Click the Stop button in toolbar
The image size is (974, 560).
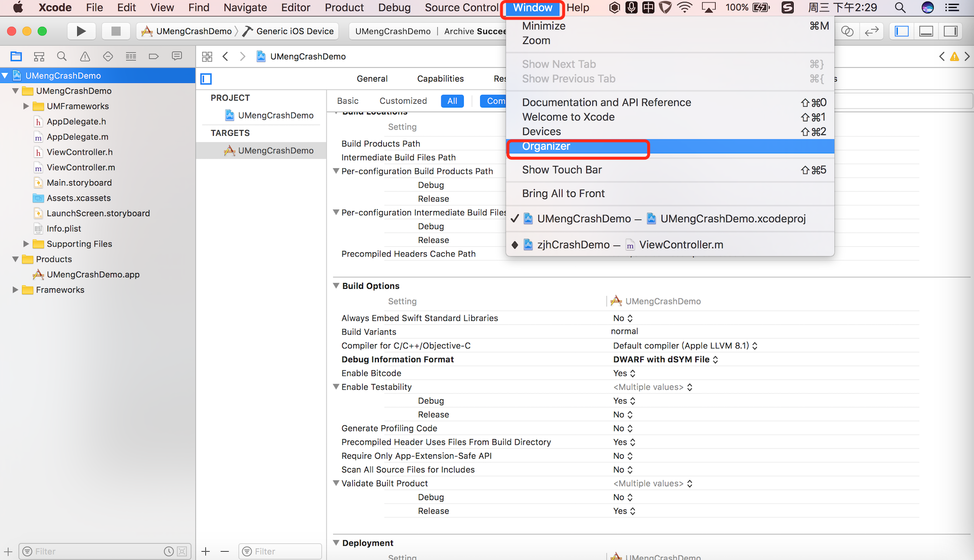[116, 31]
